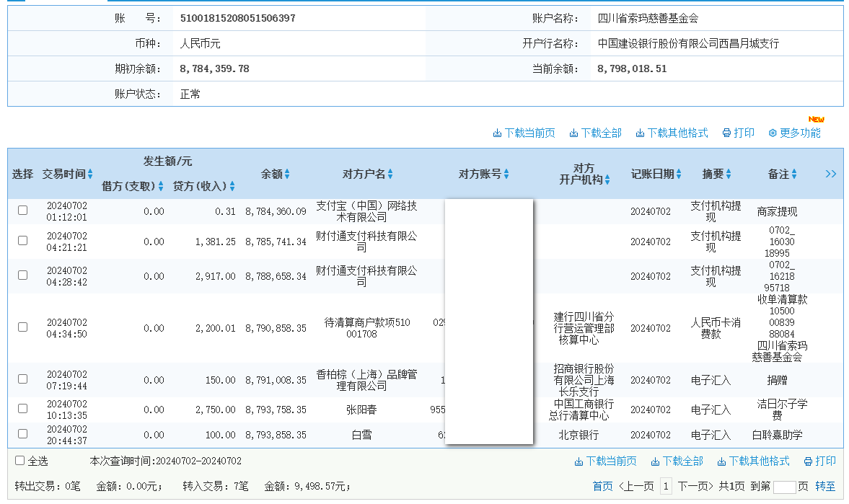The height and width of the screenshot is (504, 849).
Task: Sort by 摘要 column arrows
Action: click(x=729, y=174)
